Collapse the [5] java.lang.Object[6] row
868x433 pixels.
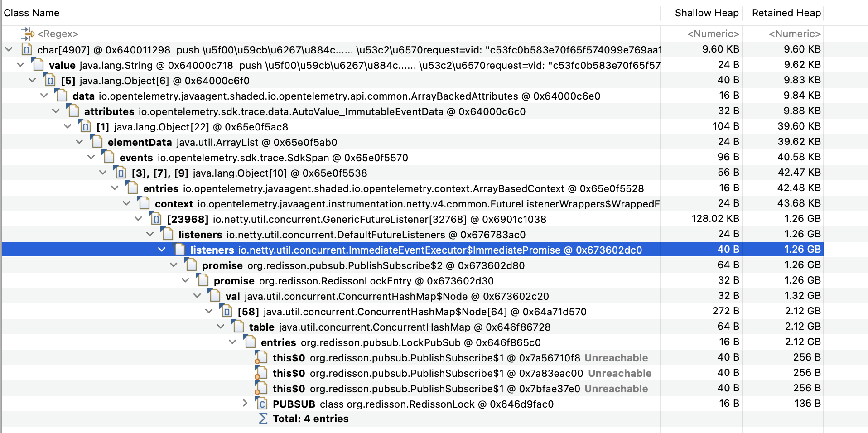click(32, 80)
